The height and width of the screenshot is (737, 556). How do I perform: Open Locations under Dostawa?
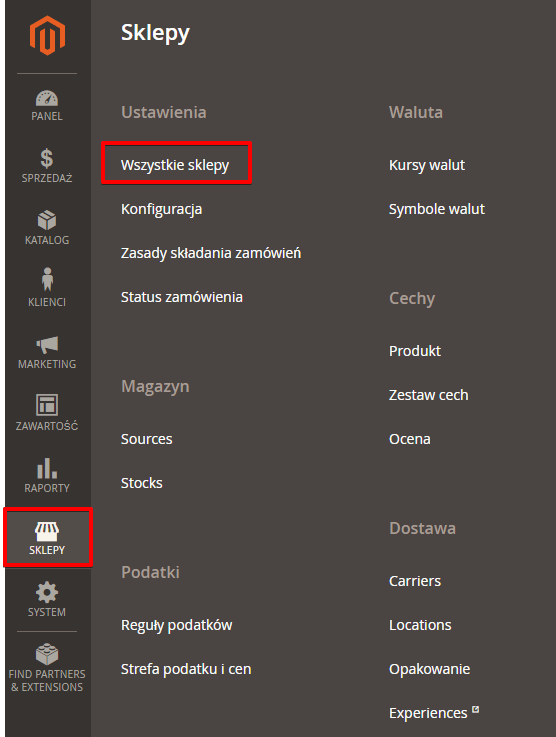click(420, 625)
